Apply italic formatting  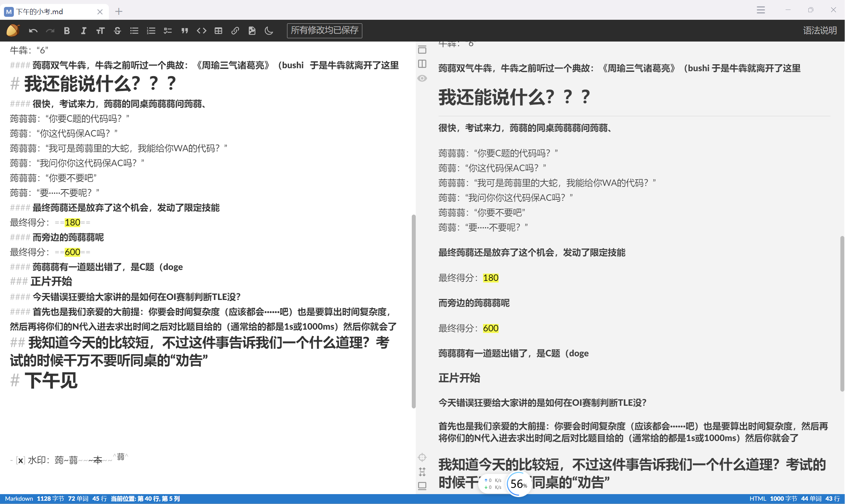click(x=83, y=31)
